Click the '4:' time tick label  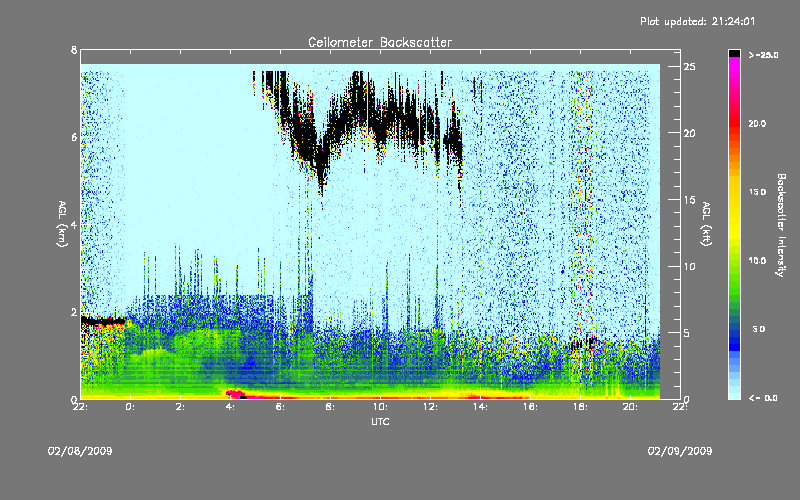[231, 407]
